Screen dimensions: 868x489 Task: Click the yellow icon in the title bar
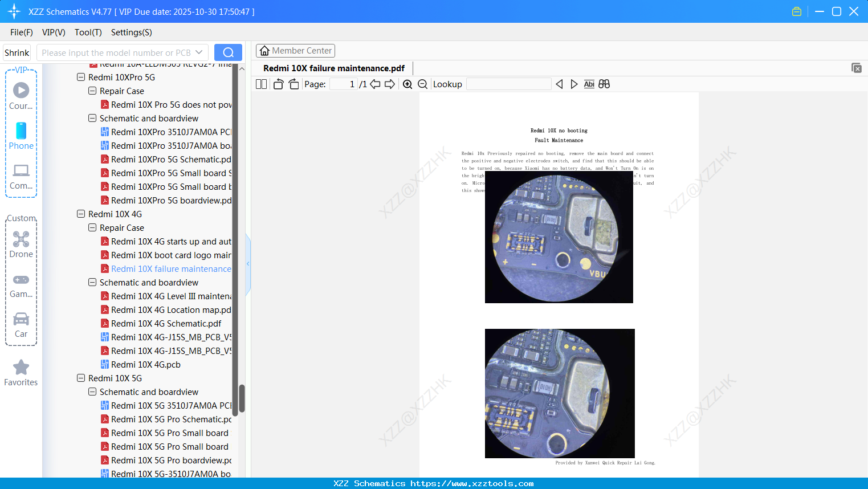pyautogui.click(x=797, y=11)
